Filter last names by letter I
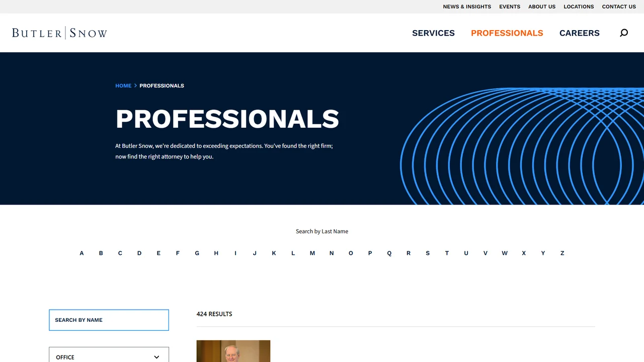Screen dimensions: 644x362 235,253
